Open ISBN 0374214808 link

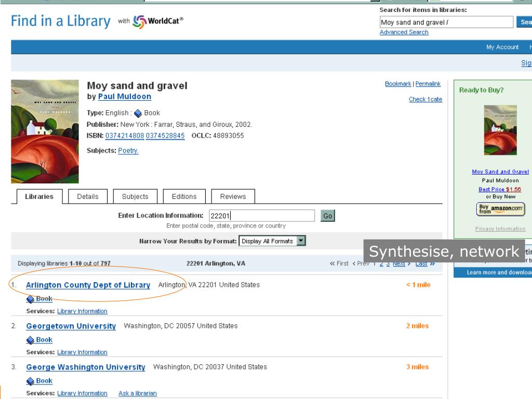click(x=125, y=136)
